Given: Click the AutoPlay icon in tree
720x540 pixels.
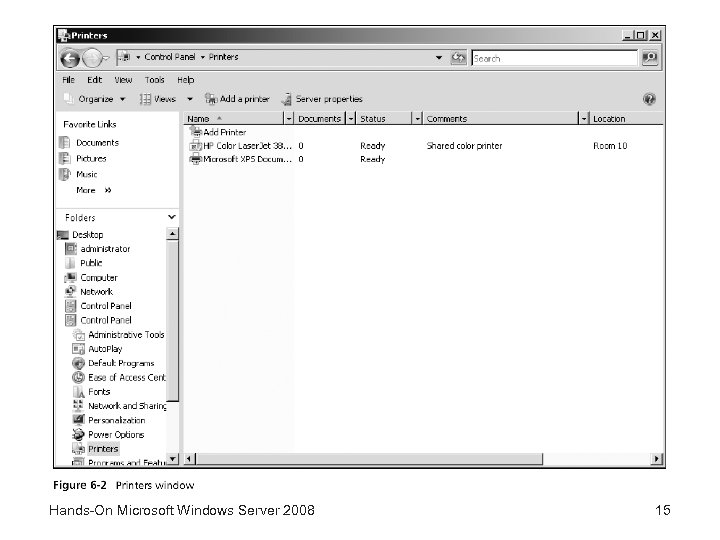Looking at the screenshot, I should pyautogui.click(x=79, y=349).
